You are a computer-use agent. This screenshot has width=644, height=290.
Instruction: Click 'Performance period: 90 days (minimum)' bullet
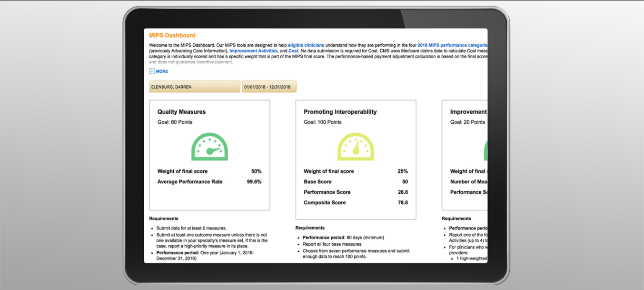[343, 238]
